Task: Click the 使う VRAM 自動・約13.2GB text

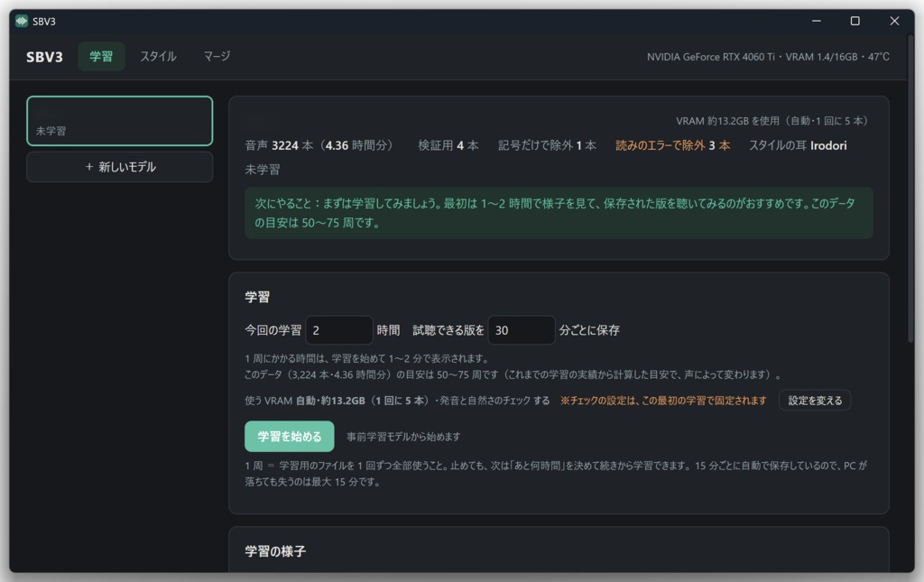Action: coord(336,401)
